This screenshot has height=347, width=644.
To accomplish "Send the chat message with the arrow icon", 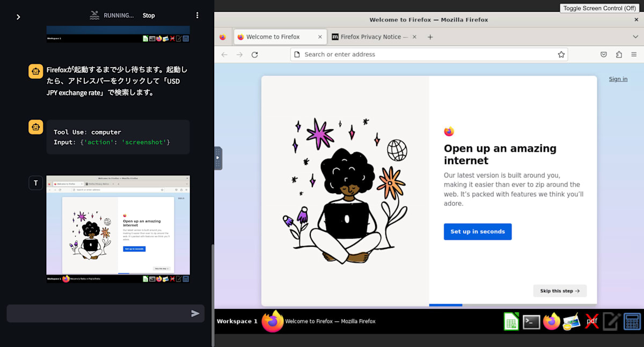I will [195, 314].
